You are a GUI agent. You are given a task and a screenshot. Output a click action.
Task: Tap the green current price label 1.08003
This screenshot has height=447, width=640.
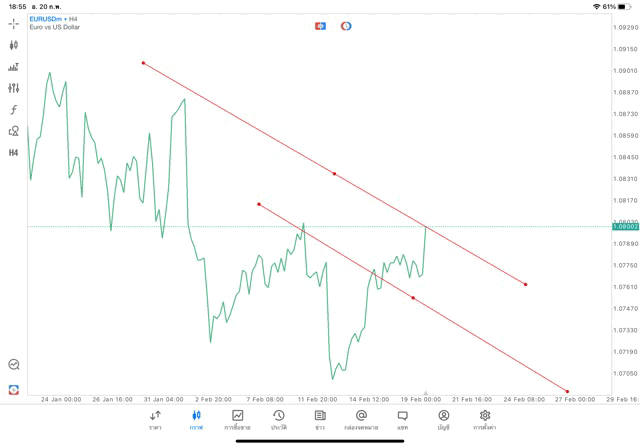point(625,227)
